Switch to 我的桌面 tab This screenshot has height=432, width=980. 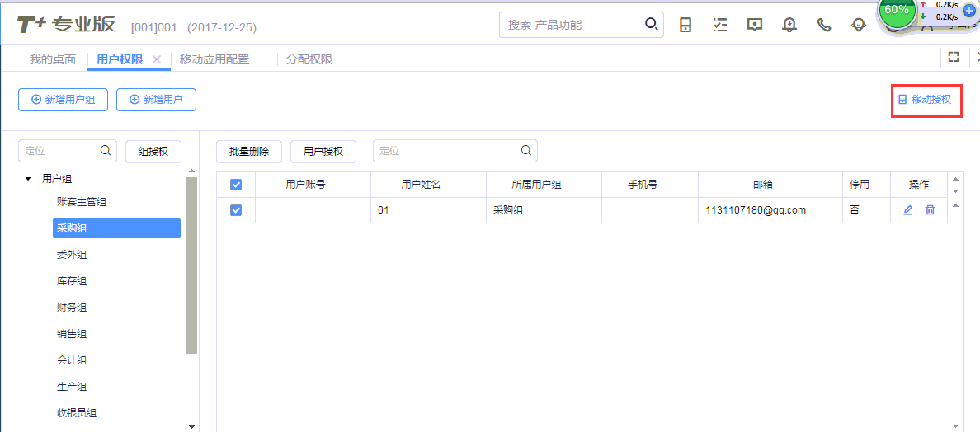tap(53, 60)
